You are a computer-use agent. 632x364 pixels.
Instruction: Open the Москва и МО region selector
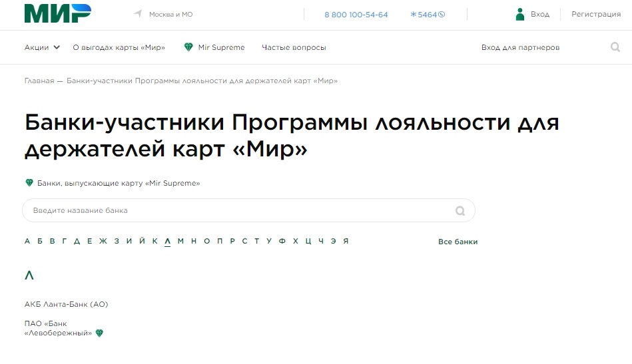pos(171,14)
